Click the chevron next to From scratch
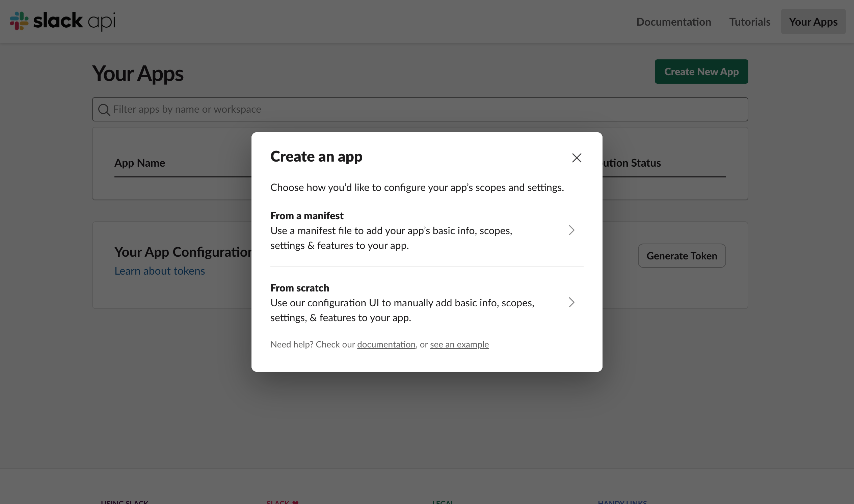This screenshot has height=504, width=854. click(571, 302)
